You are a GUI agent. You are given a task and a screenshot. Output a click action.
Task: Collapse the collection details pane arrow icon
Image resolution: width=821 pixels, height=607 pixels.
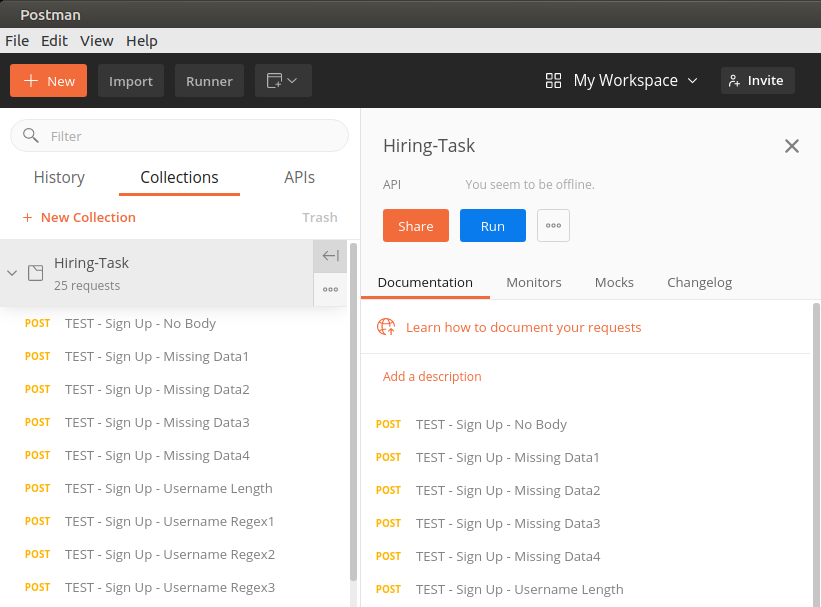[x=330, y=256]
